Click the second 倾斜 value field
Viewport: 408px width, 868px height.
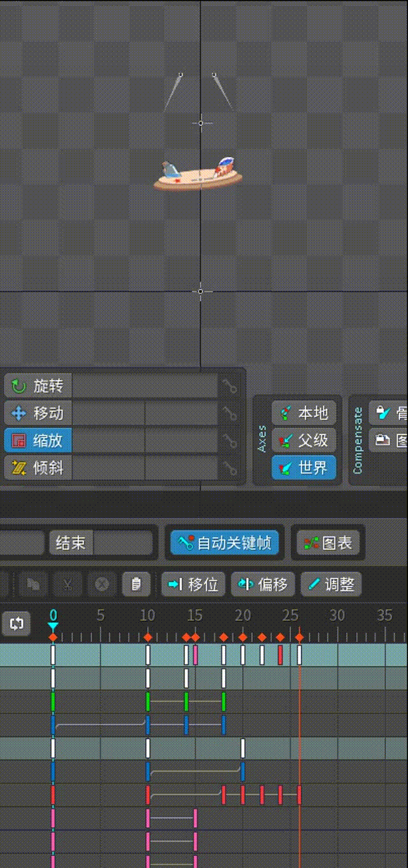click(x=182, y=468)
